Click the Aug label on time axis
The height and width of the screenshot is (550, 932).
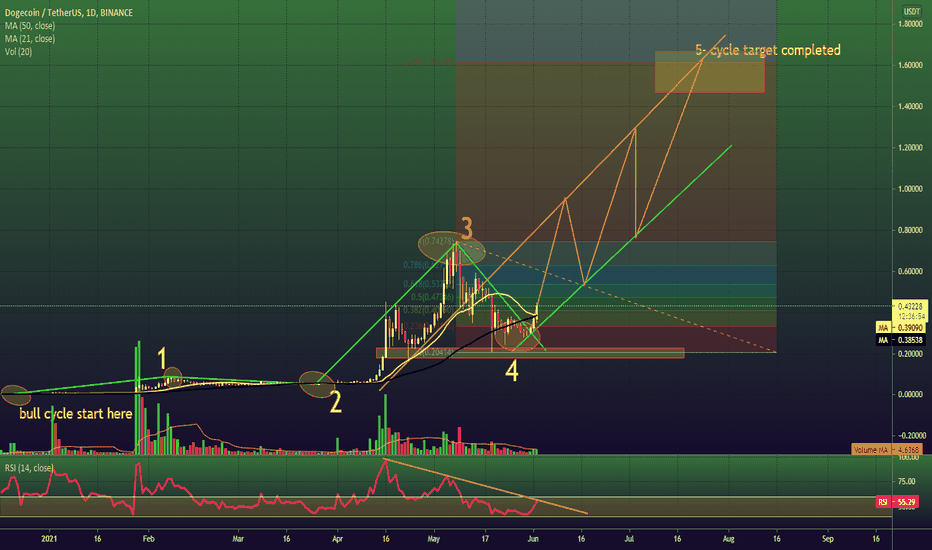(728, 539)
